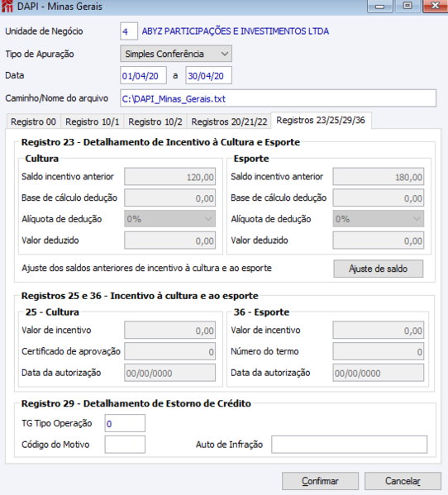Expand Esporte Alíquota de dedução dropdown
The width and height of the screenshot is (448, 495).
(x=379, y=219)
